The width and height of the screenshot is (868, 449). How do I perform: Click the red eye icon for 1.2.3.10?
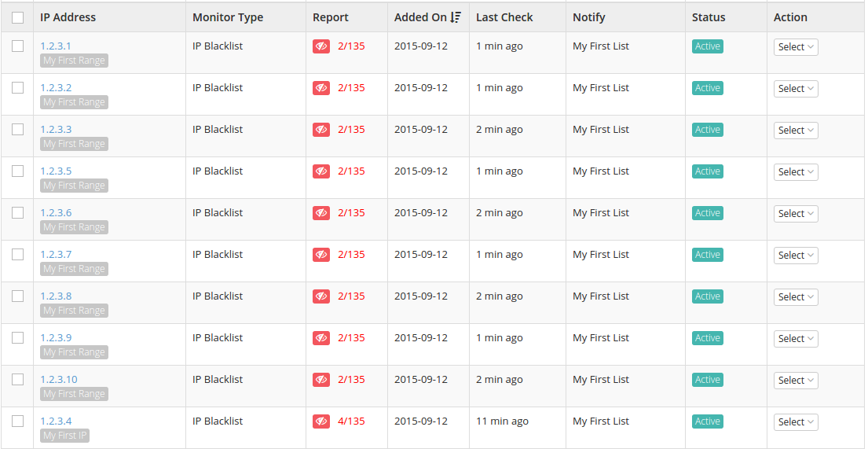pos(321,381)
